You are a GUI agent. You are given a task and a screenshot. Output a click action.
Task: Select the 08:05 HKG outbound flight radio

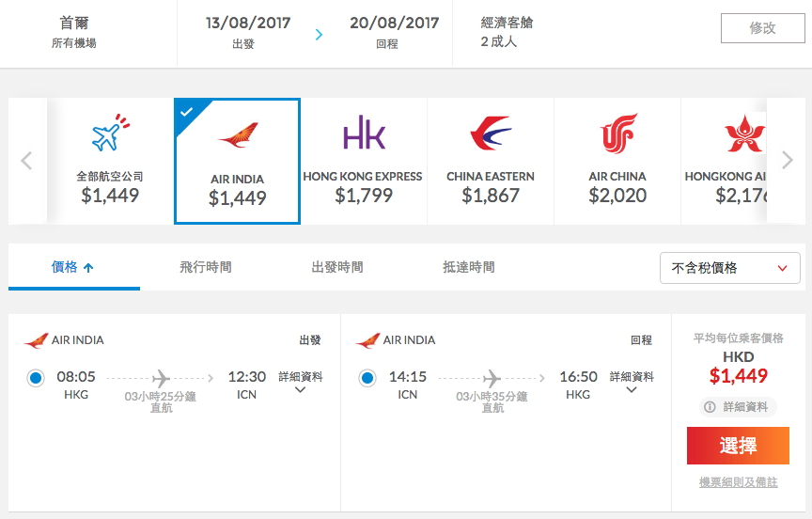coord(36,378)
